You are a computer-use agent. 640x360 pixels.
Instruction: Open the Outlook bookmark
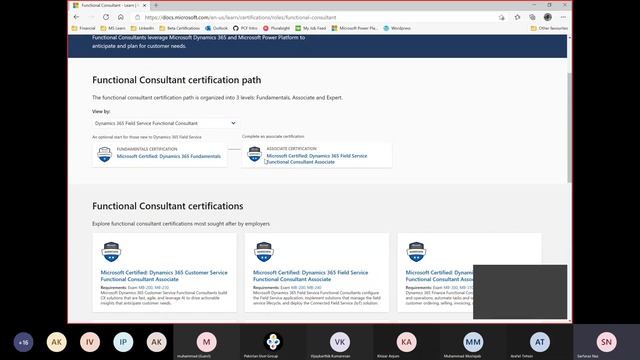pos(216,28)
